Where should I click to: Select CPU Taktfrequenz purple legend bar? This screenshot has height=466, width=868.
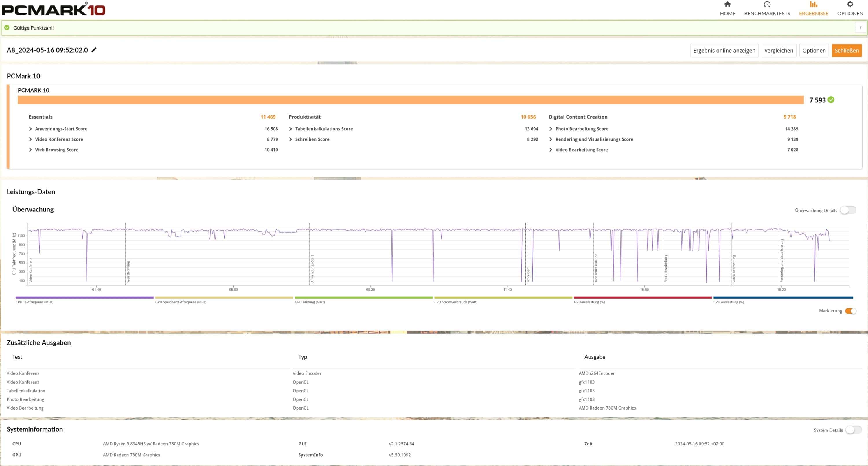coord(84,298)
